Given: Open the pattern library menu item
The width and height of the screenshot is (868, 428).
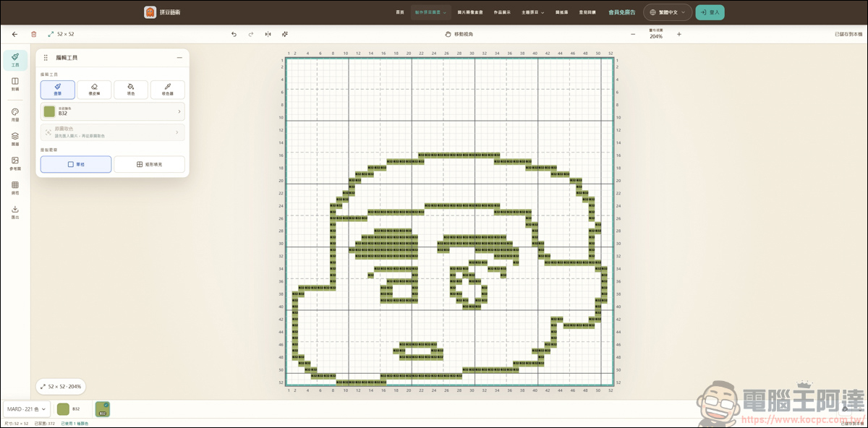Looking at the screenshot, I should (561, 12).
